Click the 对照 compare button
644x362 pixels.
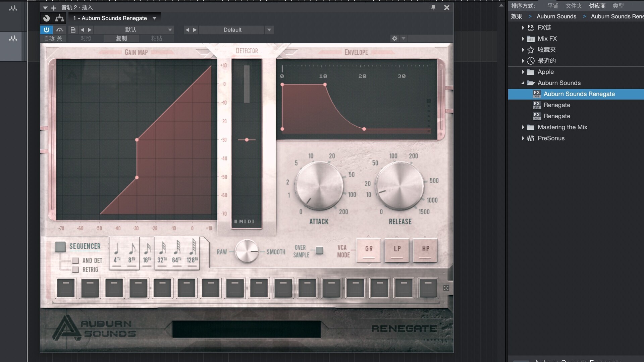coord(86,39)
